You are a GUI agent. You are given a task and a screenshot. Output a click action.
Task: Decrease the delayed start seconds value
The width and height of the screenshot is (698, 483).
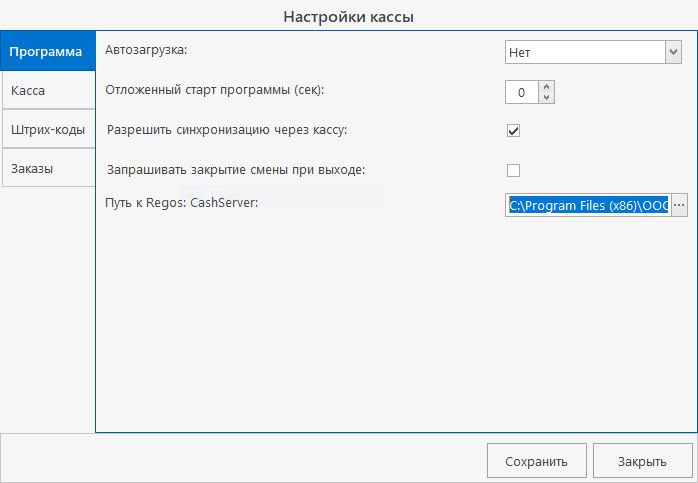point(546,98)
